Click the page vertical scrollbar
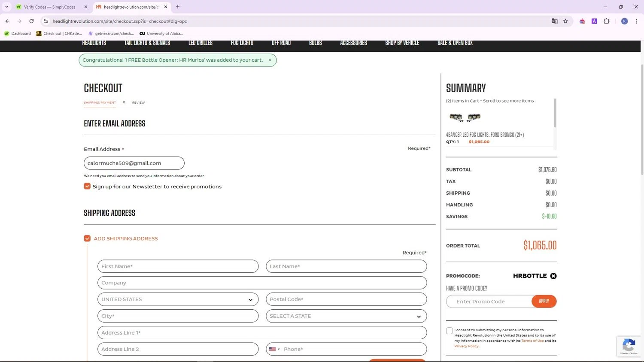The height and width of the screenshot is (362, 644). click(x=642, y=120)
